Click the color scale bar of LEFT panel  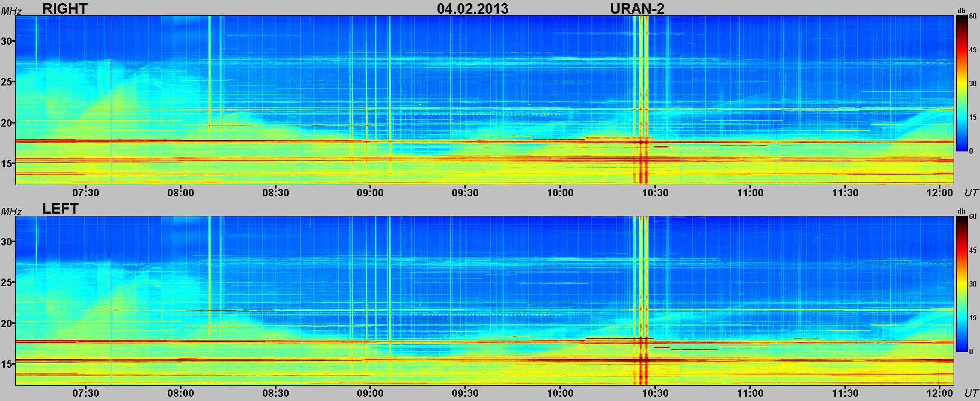(x=962, y=284)
